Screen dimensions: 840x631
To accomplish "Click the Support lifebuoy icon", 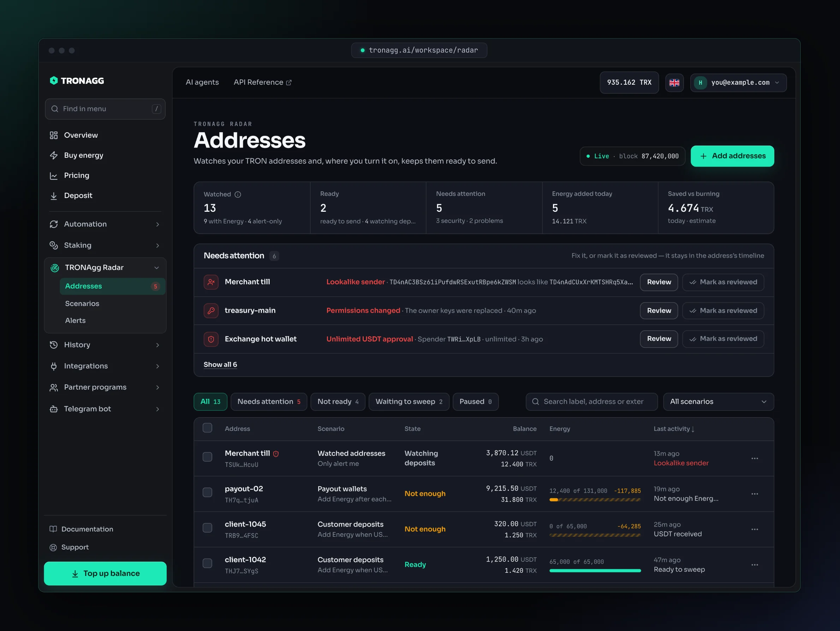I will (53, 547).
